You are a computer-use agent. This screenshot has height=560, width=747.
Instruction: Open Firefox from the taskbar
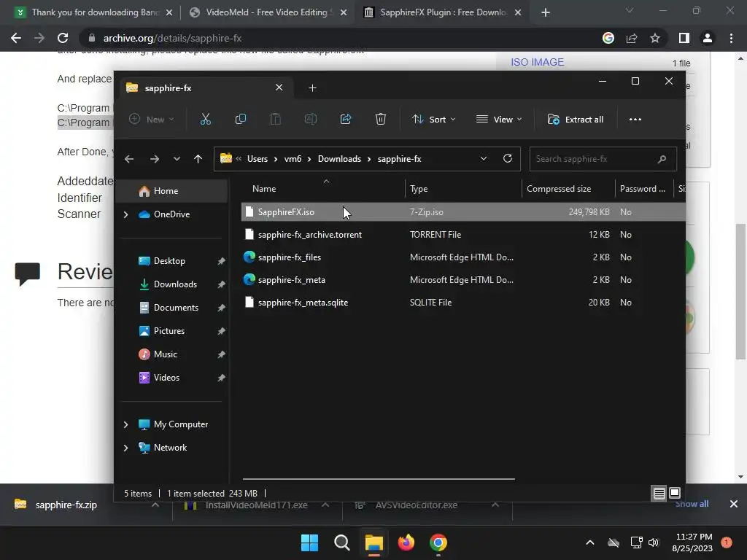coord(406,542)
